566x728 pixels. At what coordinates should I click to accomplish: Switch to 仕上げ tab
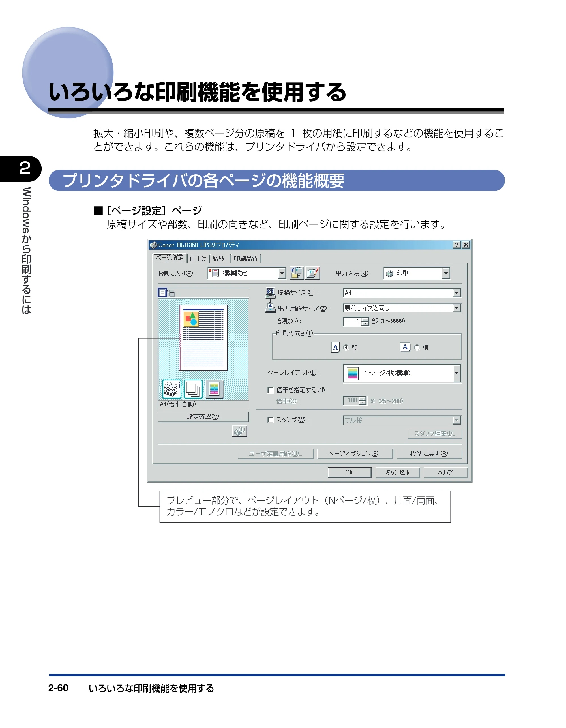(198, 258)
